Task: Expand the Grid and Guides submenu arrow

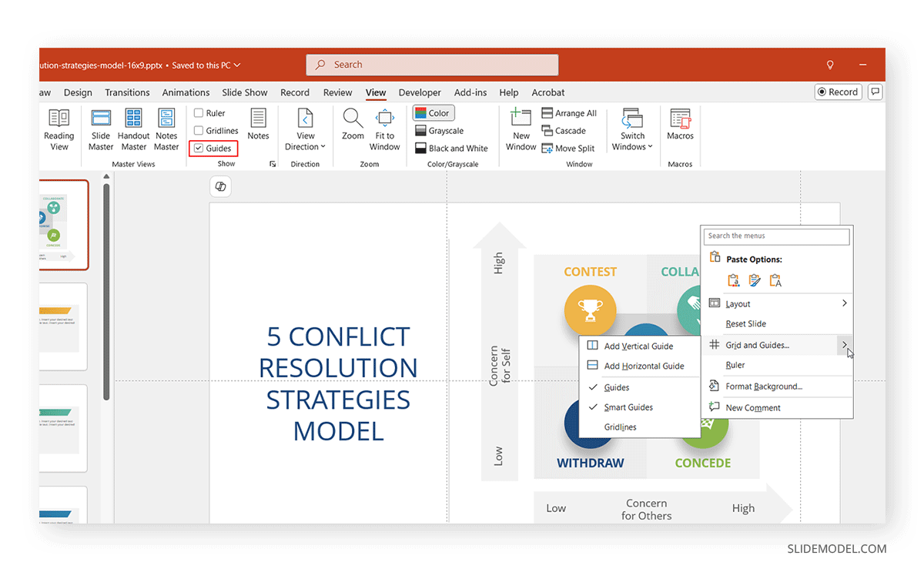Action: tap(845, 345)
